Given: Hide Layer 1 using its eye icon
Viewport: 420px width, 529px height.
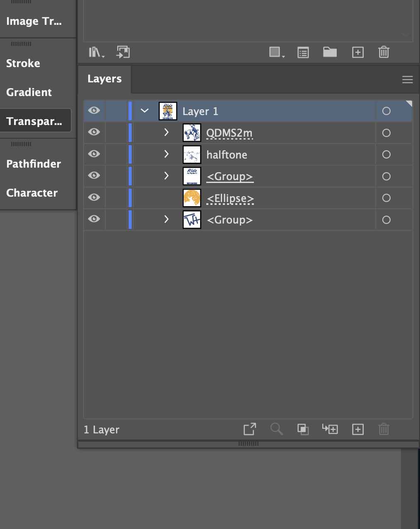Looking at the screenshot, I should pos(94,111).
